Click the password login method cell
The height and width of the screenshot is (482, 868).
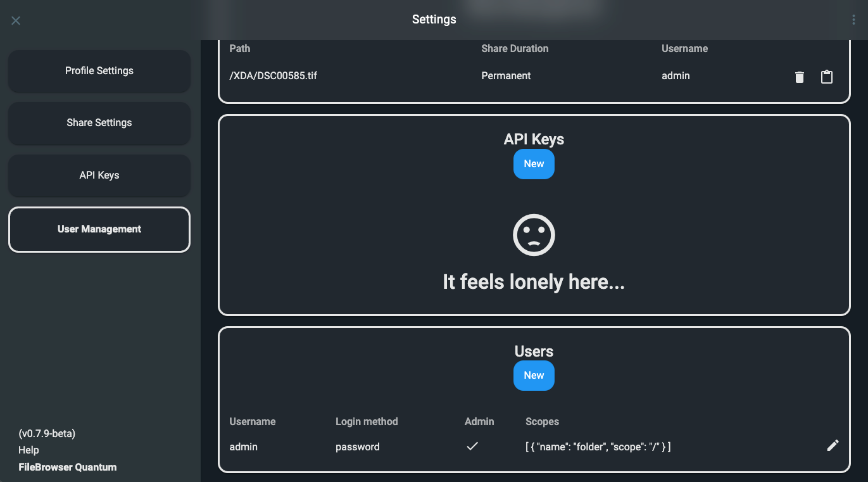(x=358, y=447)
